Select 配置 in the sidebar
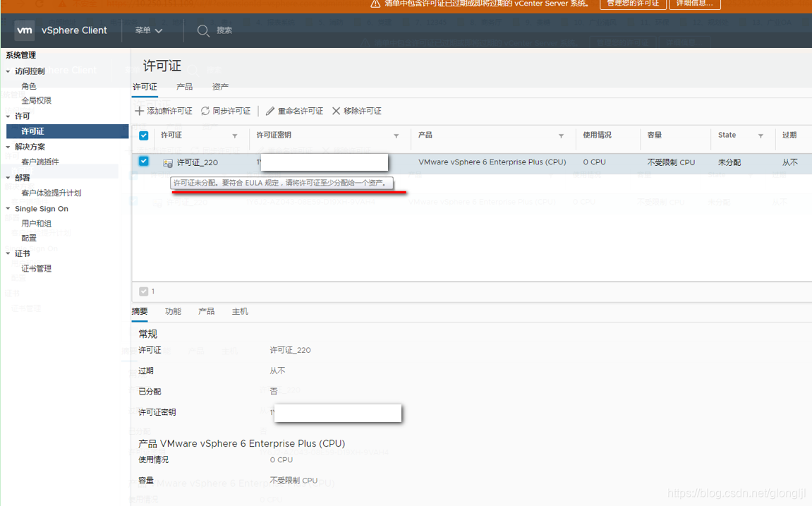 click(x=29, y=238)
